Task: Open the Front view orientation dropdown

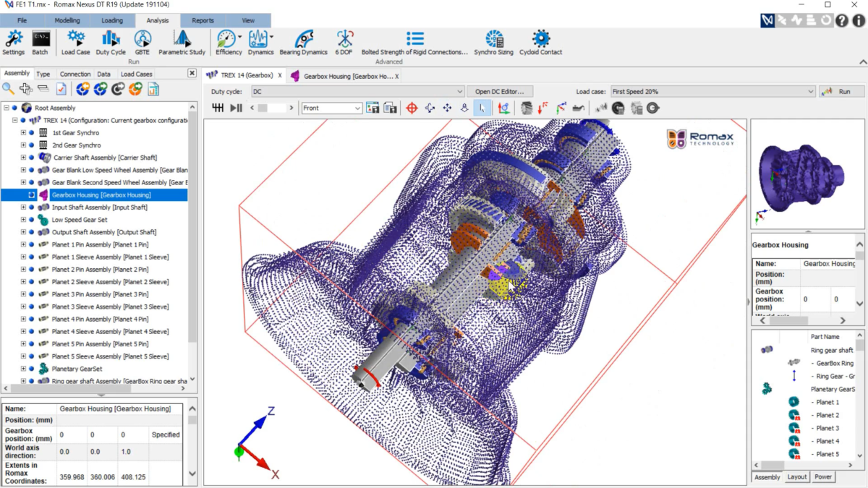Action: pyautogui.click(x=332, y=108)
